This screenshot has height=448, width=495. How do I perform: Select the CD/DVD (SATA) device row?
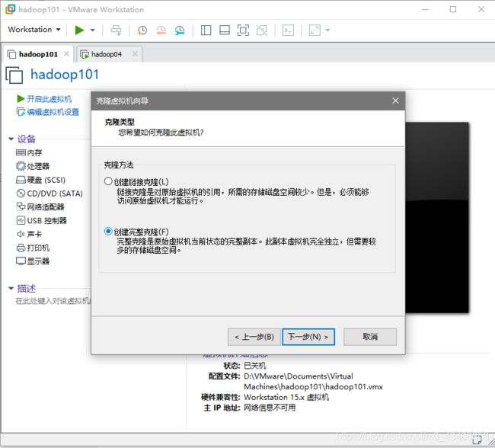tap(49, 194)
